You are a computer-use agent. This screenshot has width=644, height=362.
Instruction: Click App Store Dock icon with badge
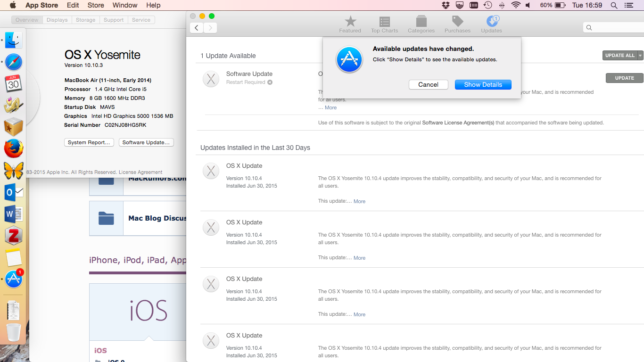[14, 279]
